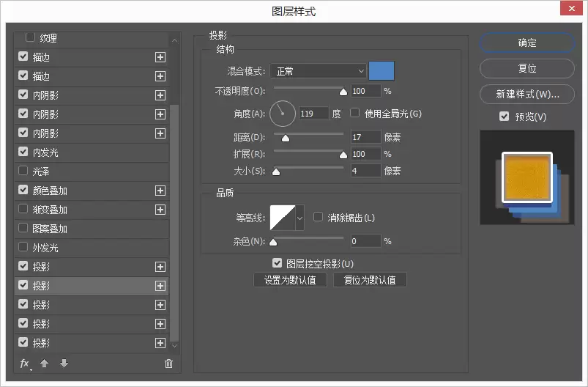Click the plus icon on the 渐变叠加 row
Screen dimensions: 588x387
tap(160, 210)
